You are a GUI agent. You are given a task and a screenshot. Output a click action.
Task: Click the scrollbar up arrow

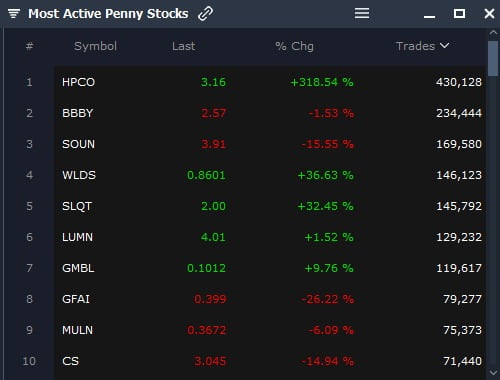(x=493, y=32)
